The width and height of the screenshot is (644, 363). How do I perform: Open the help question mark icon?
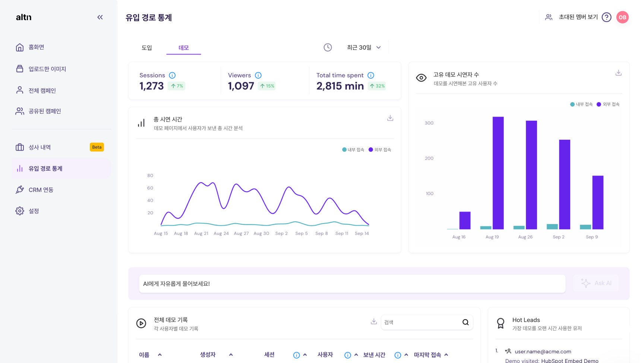point(606,17)
